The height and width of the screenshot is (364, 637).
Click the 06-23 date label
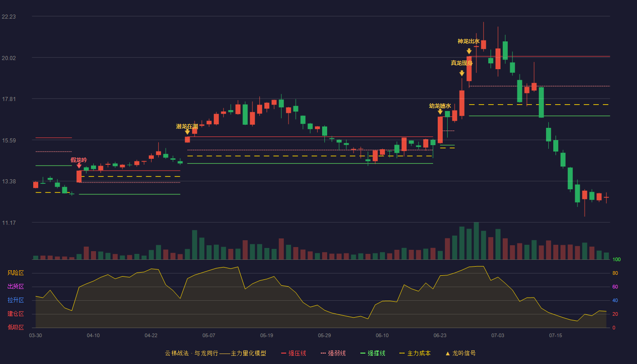[x=440, y=335]
